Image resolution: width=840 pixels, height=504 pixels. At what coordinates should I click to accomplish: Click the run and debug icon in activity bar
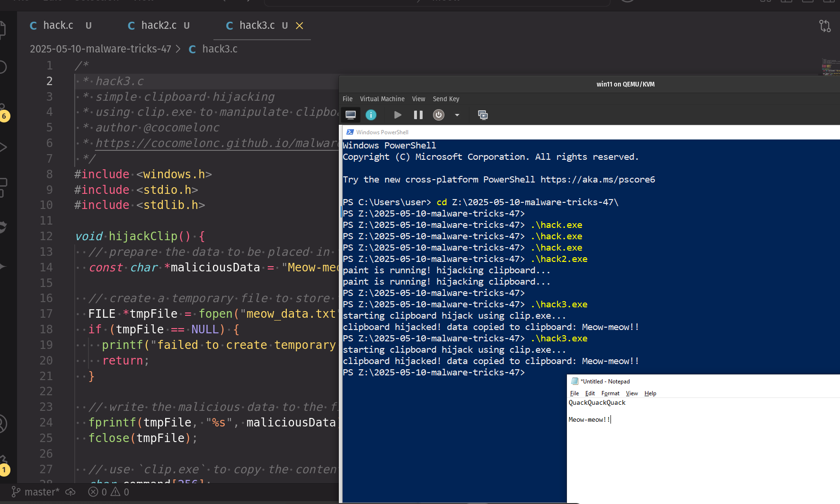[3, 147]
